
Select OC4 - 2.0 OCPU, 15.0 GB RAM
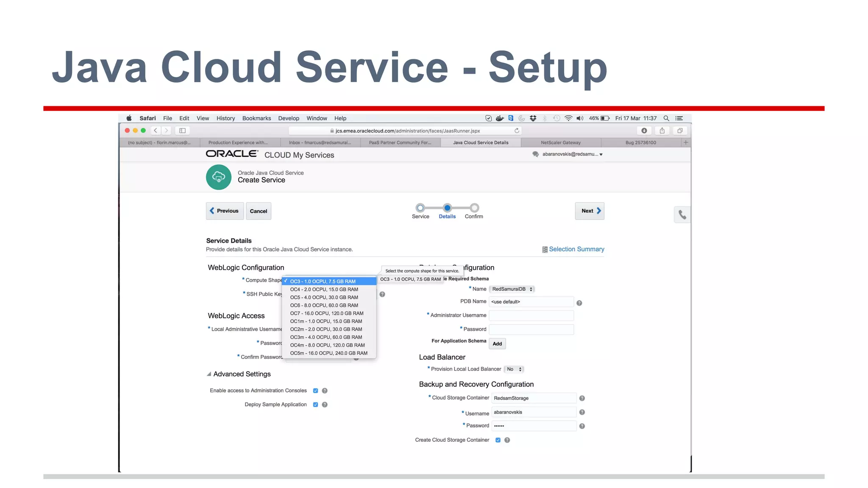click(329, 289)
